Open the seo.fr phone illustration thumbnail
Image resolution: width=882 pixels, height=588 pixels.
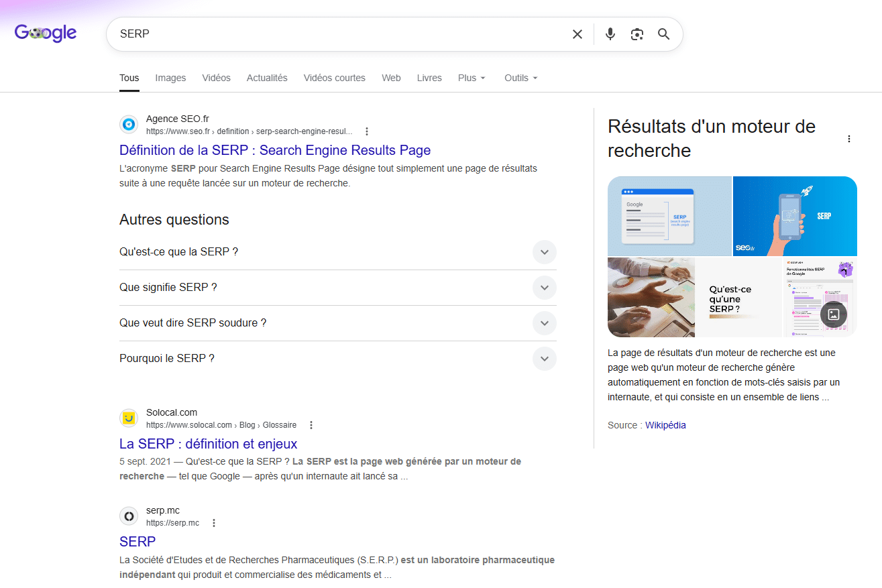[x=795, y=216]
